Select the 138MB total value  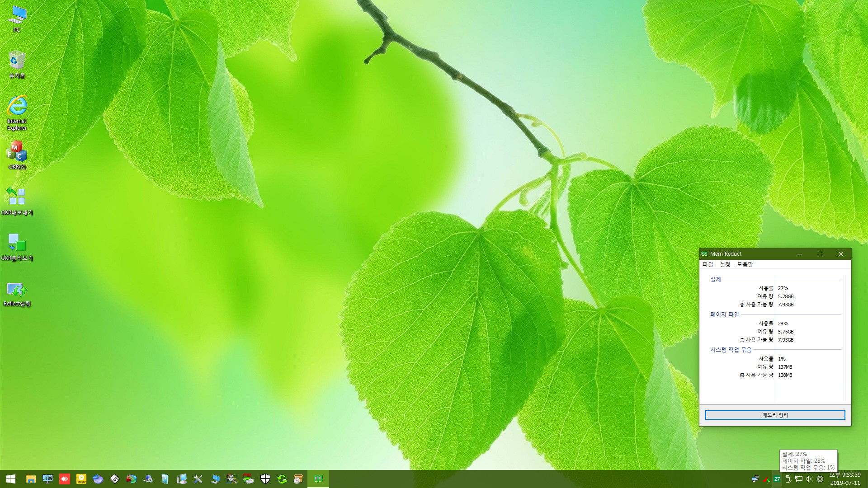pos(785,375)
